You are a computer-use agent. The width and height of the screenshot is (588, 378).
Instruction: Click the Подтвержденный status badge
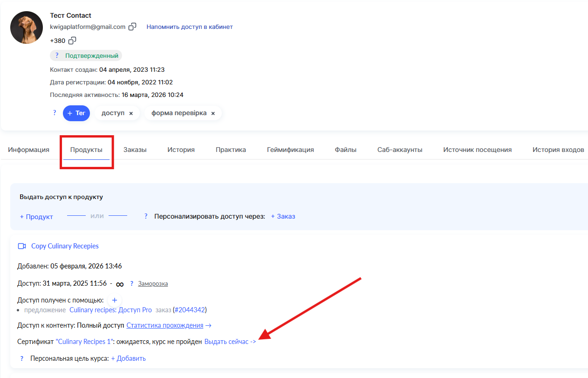point(86,55)
